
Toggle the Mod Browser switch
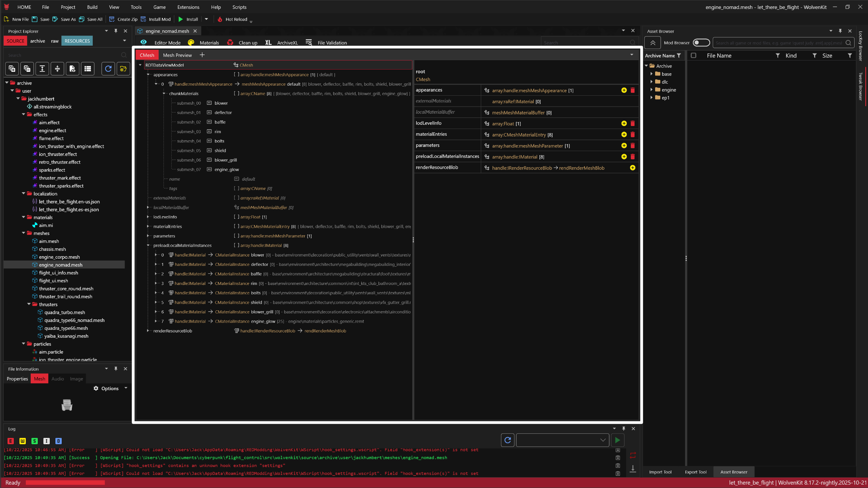[x=701, y=43]
